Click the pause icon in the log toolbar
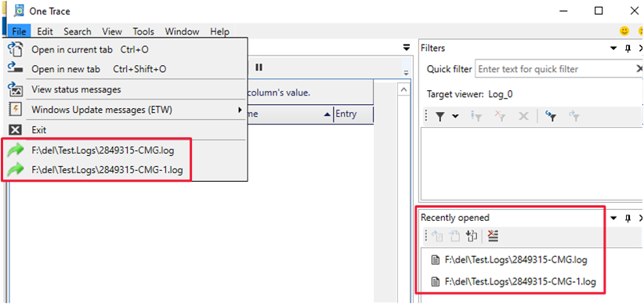 pyautogui.click(x=259, y=67)
